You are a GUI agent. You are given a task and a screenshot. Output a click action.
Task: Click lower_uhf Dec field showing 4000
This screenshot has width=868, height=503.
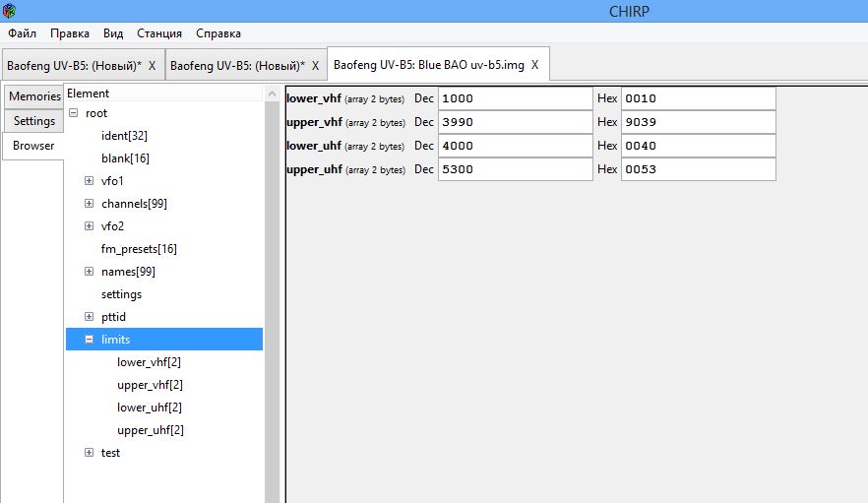tap(516, 146)
